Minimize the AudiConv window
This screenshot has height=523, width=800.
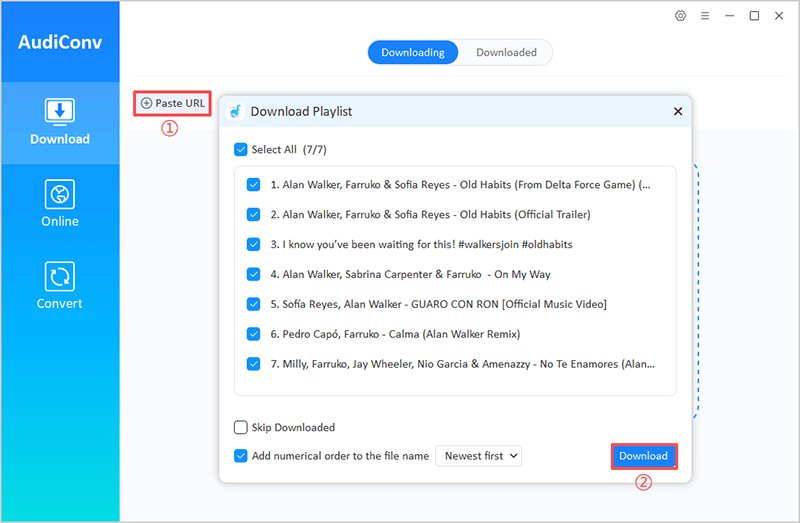730,16
